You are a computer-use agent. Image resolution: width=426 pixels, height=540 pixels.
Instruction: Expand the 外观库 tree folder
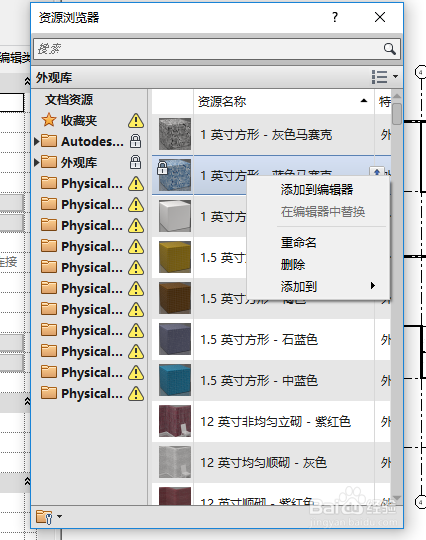click(37, 162)
